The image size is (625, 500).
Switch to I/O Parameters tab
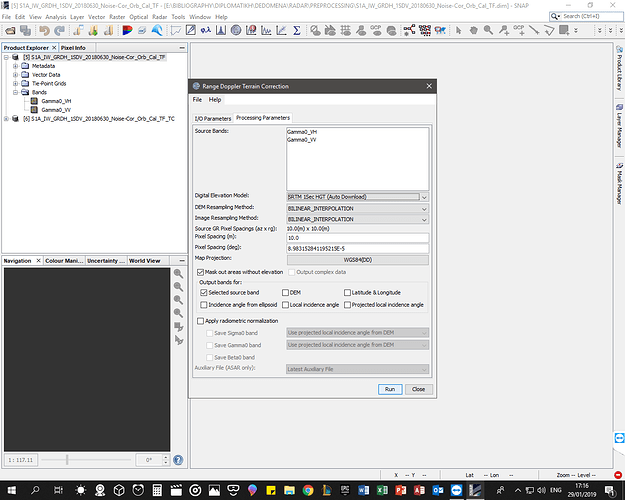(x=212, y=118)
